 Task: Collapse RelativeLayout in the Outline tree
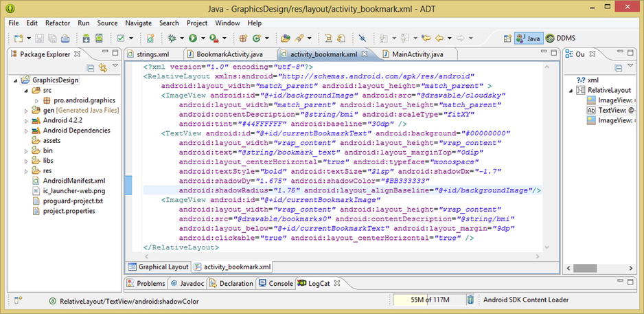pyautogui.click(x=571, y=91)
